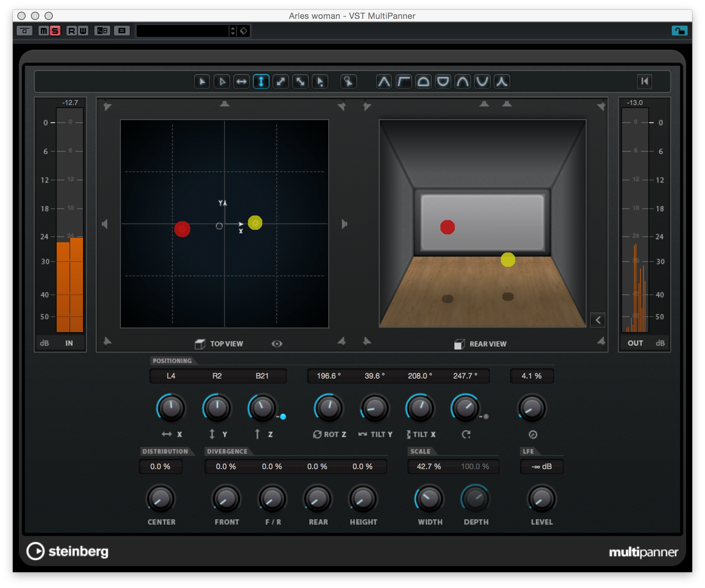The width and height of the screenshot is (705, 588).
Task: Toggle the Mute button
Action: (44, 31)
